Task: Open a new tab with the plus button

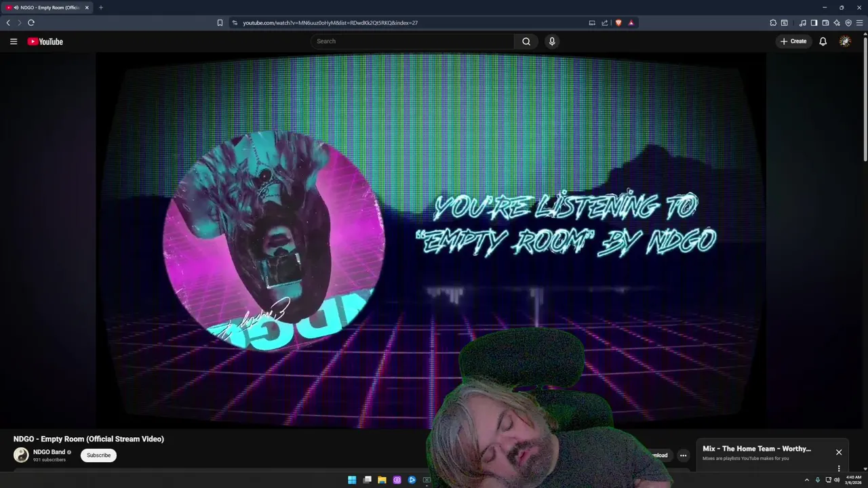Action: click(101, 7)
